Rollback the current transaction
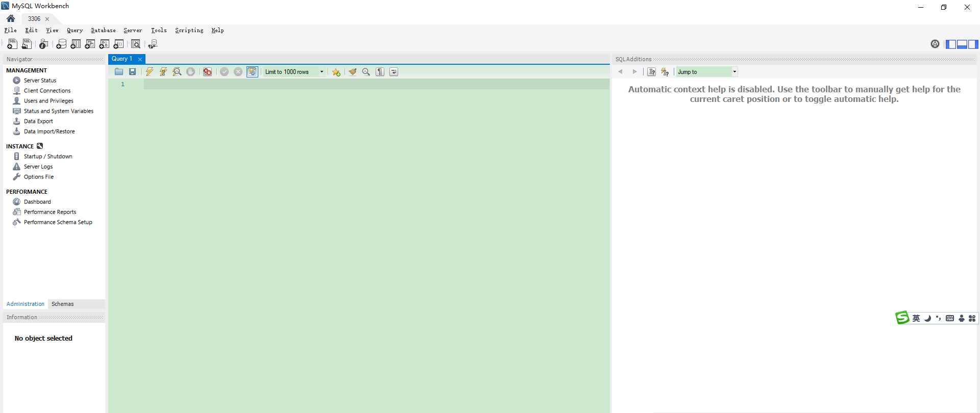This screenshot has height=413, width=980. [238, 72]
